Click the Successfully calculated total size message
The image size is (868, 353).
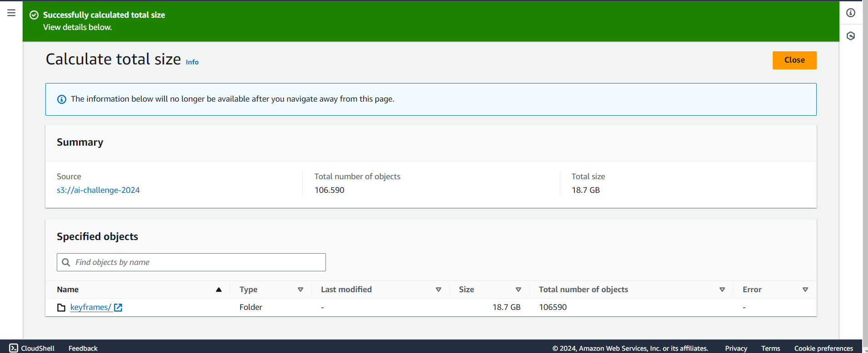[x=104, y=15]
